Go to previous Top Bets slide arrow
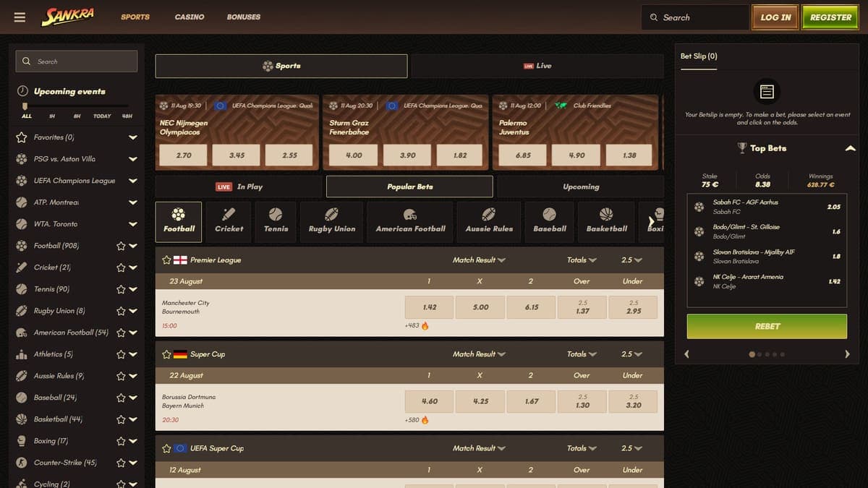The image size is (868, 488). pos(686,354)
